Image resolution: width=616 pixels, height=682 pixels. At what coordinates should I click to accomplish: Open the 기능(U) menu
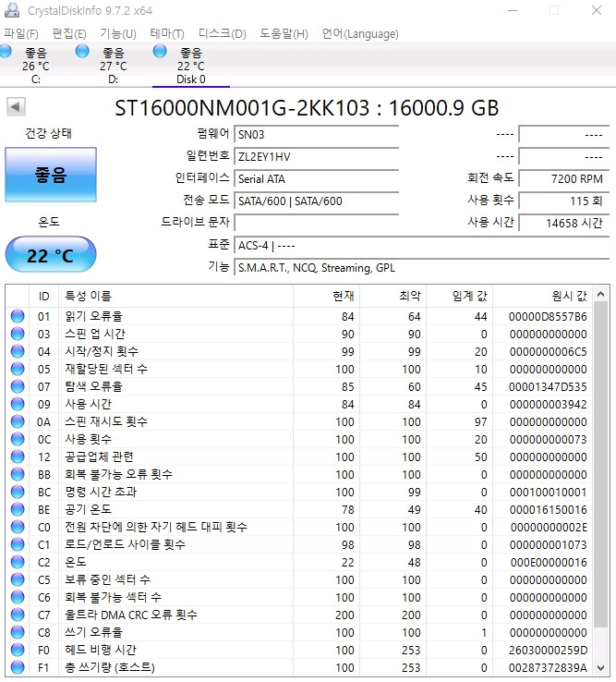click(x=118, y=33)
